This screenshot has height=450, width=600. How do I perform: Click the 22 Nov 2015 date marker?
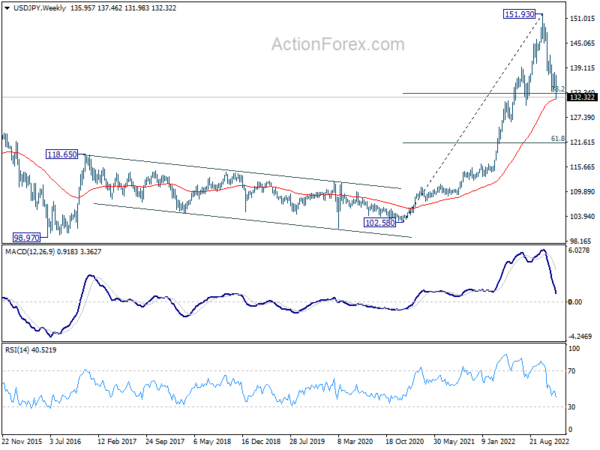click(22, 441)
